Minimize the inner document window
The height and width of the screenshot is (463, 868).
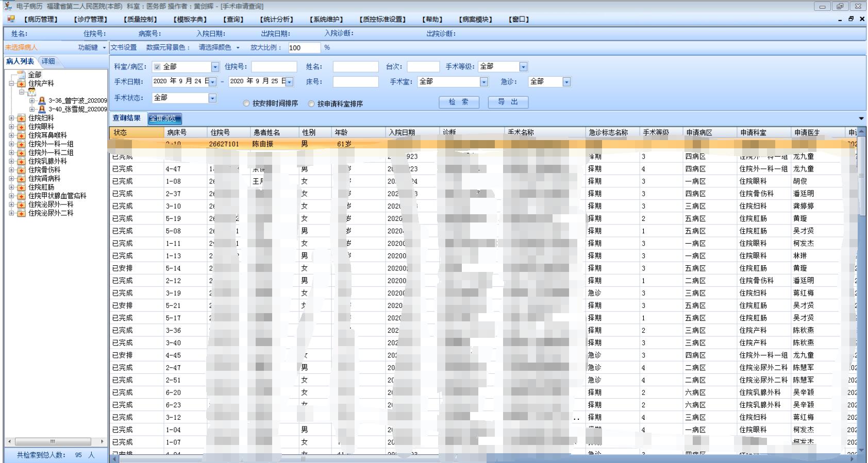841,19
